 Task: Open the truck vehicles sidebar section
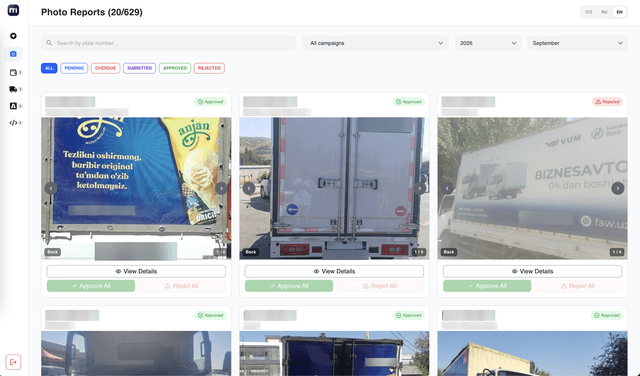[15, 89]
